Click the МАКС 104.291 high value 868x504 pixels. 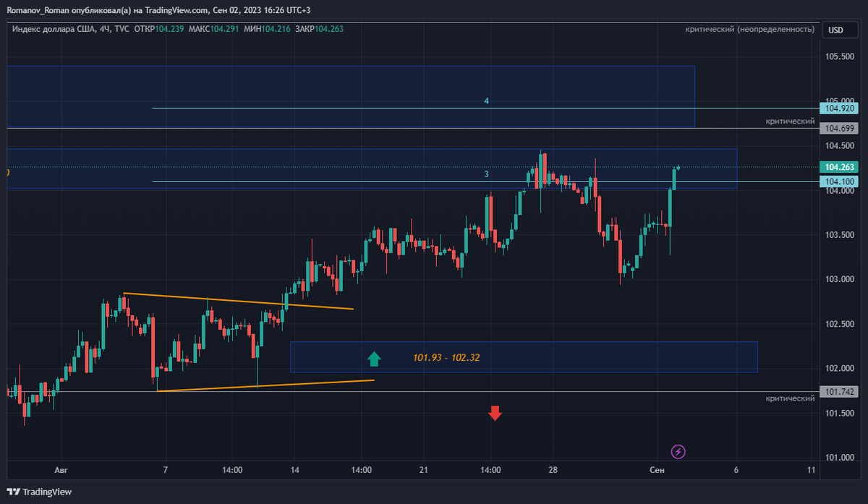(x=214, y=29)
